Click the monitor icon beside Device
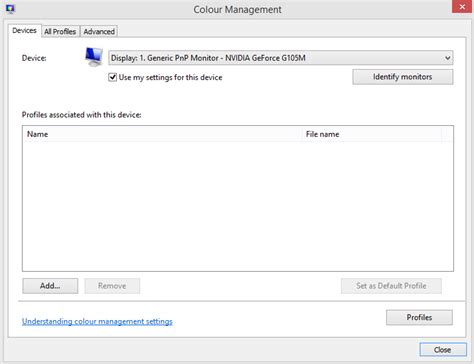The height and width of the screenshot is (364, 474). click(93, 57)
